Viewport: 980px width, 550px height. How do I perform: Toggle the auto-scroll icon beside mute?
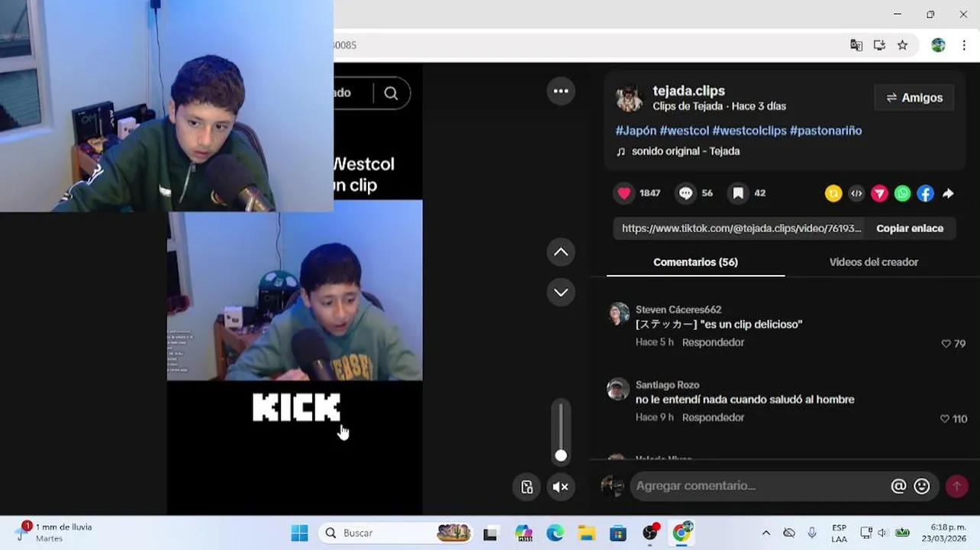pyautogui.click(x=527, y=487)
